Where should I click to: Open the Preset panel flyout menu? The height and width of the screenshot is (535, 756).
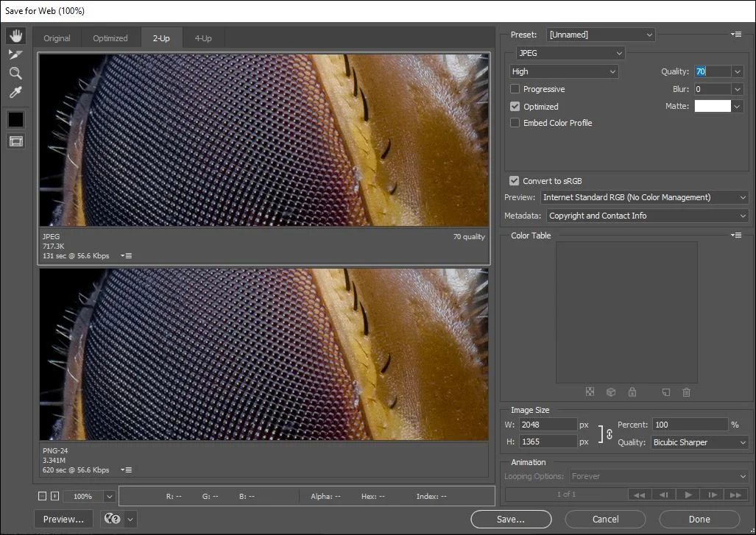click(x=735, y=33)
